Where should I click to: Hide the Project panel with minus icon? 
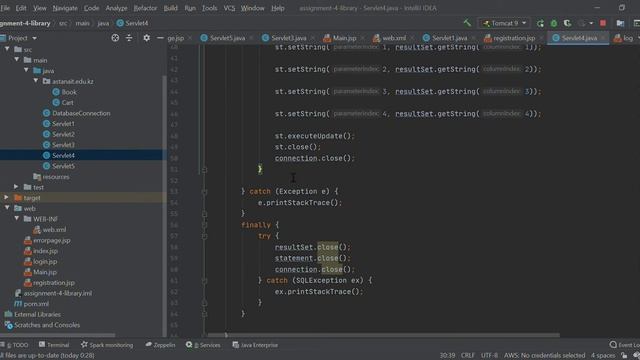click(x=160, y=38)
